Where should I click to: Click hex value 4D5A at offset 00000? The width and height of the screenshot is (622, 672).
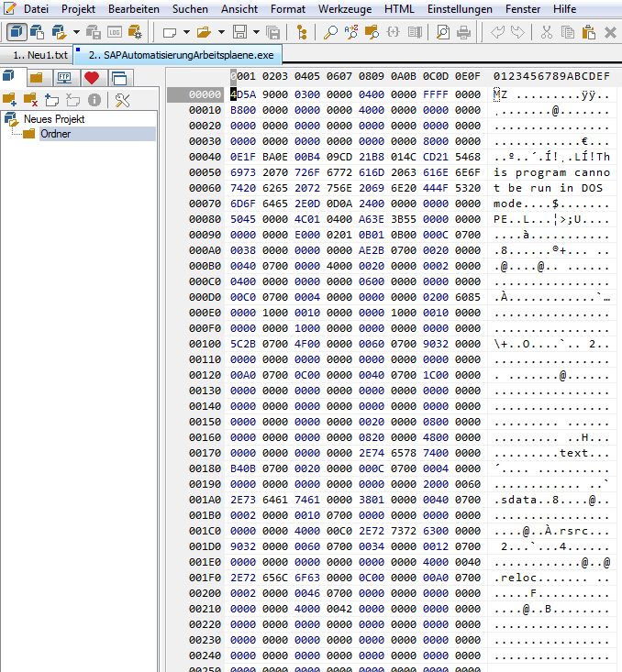243,94
